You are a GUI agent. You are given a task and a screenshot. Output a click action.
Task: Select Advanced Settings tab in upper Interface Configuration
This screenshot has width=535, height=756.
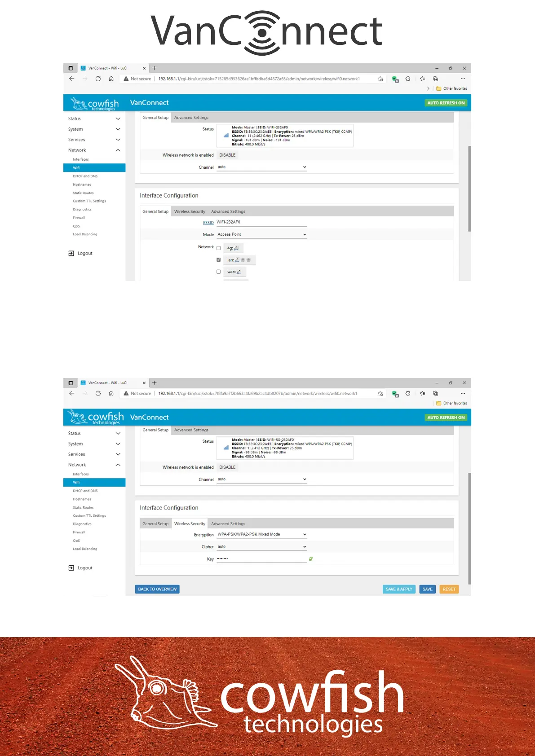coord(228,211)
